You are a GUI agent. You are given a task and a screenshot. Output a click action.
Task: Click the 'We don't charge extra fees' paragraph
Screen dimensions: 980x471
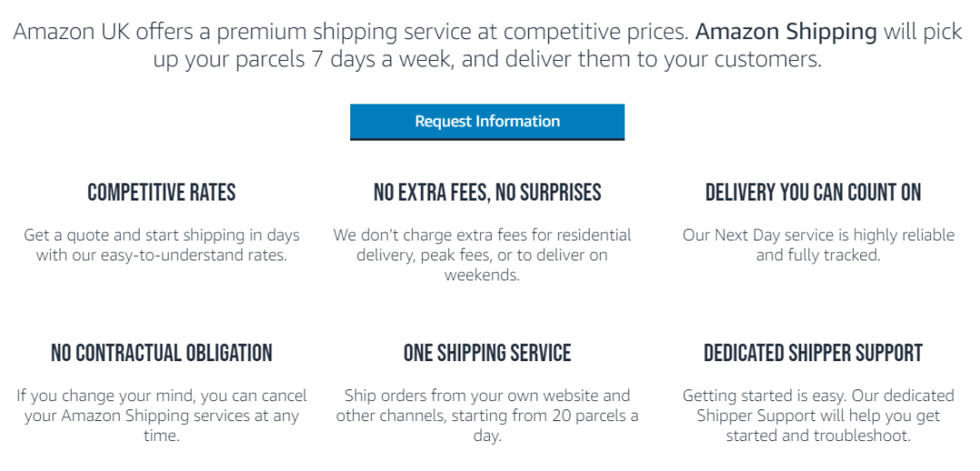pyautogui.click(x=482, y=255)
